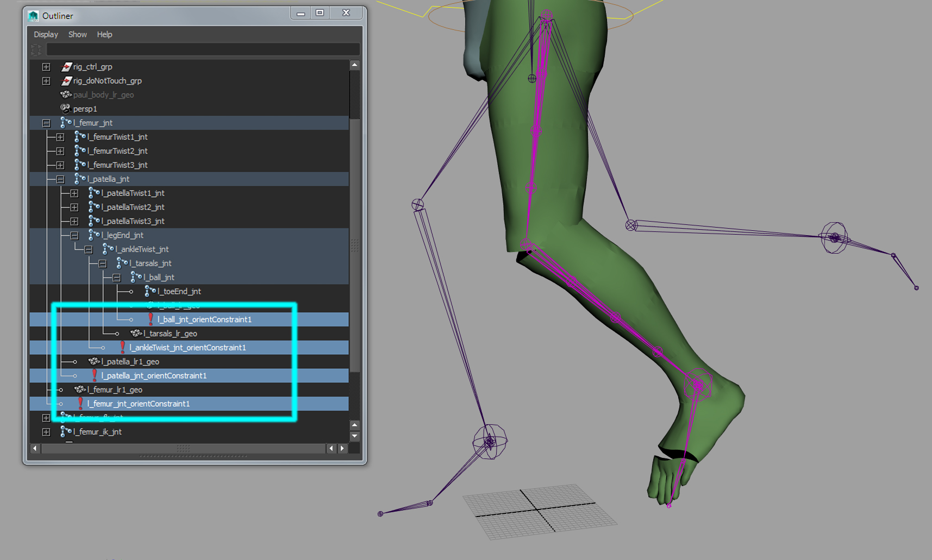Open the Show menu in Outliner
Screen dimensions: 932x560
point(78,34)
